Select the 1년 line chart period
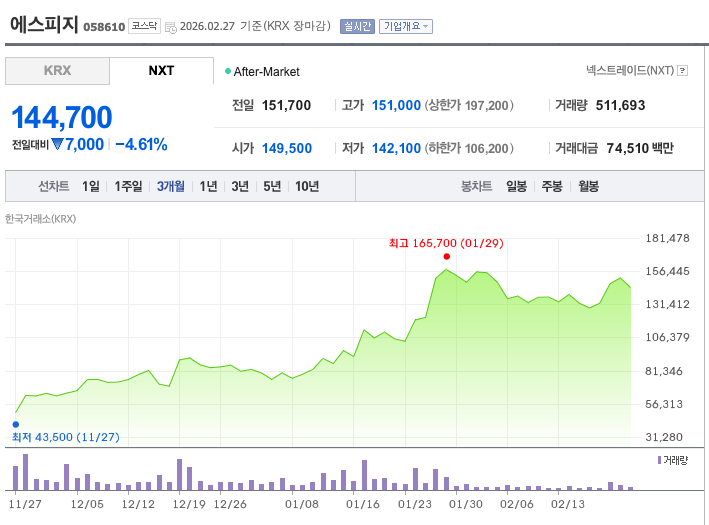709x525 pixels. [x=208, y=186]
